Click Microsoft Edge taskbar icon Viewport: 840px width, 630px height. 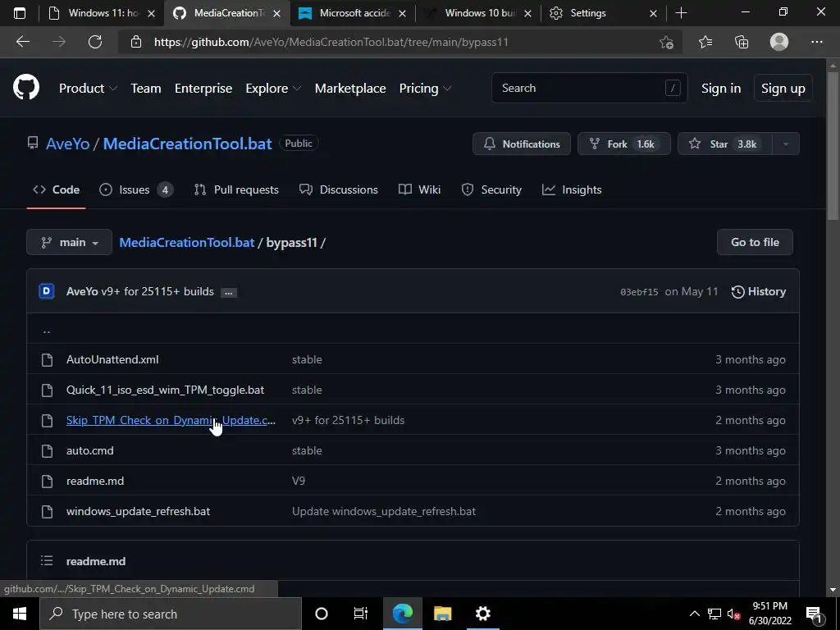tap(402, 614)
